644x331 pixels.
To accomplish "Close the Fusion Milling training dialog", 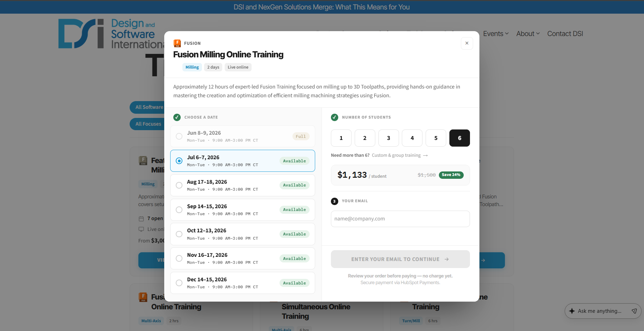I will pyautogui.click(x=467, y=43).
